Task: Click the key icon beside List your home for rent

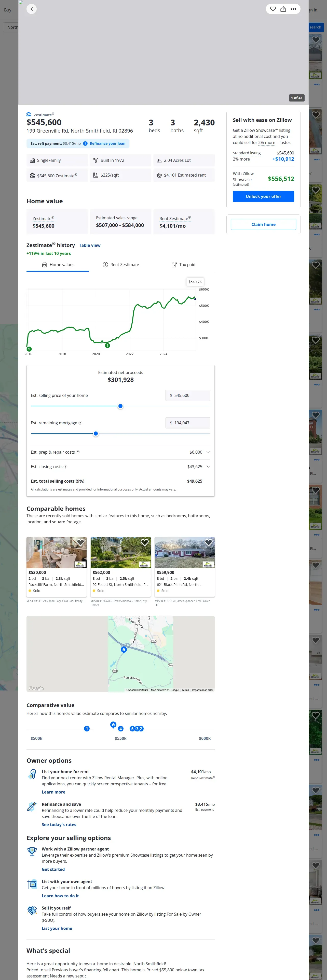Action: point(32,774)
